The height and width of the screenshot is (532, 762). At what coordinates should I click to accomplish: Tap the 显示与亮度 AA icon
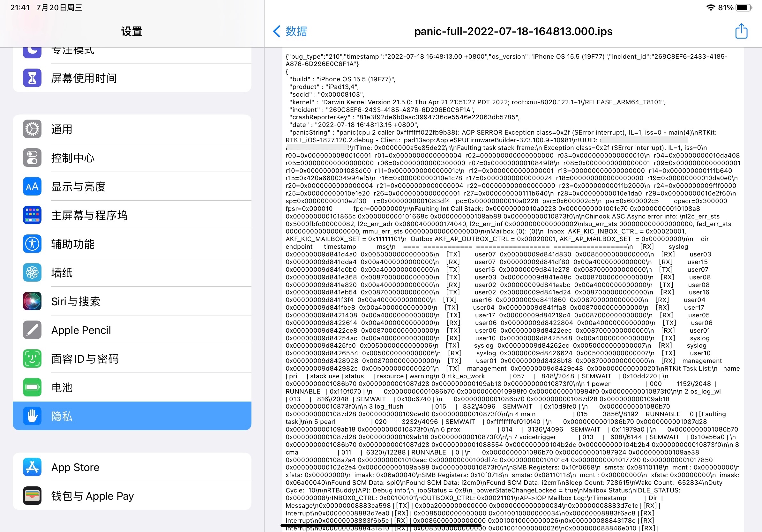coord(32,186)
